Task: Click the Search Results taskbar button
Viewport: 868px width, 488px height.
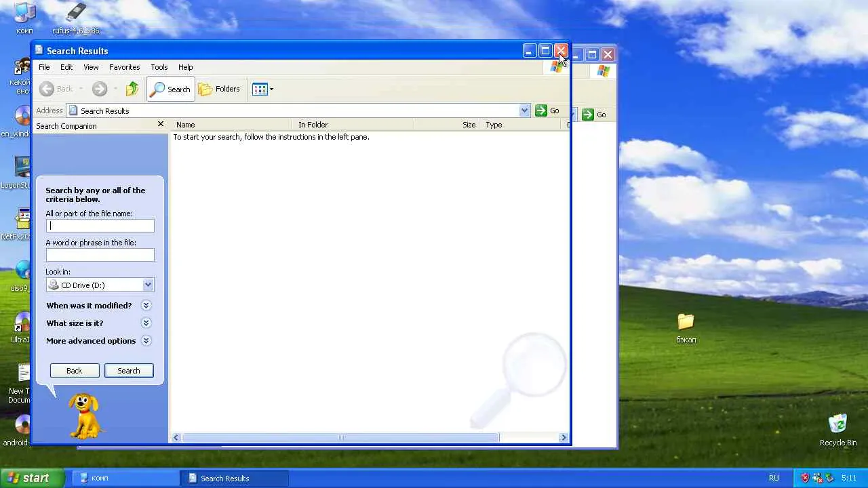Action: pyautogui.click(x=234, y=478)
